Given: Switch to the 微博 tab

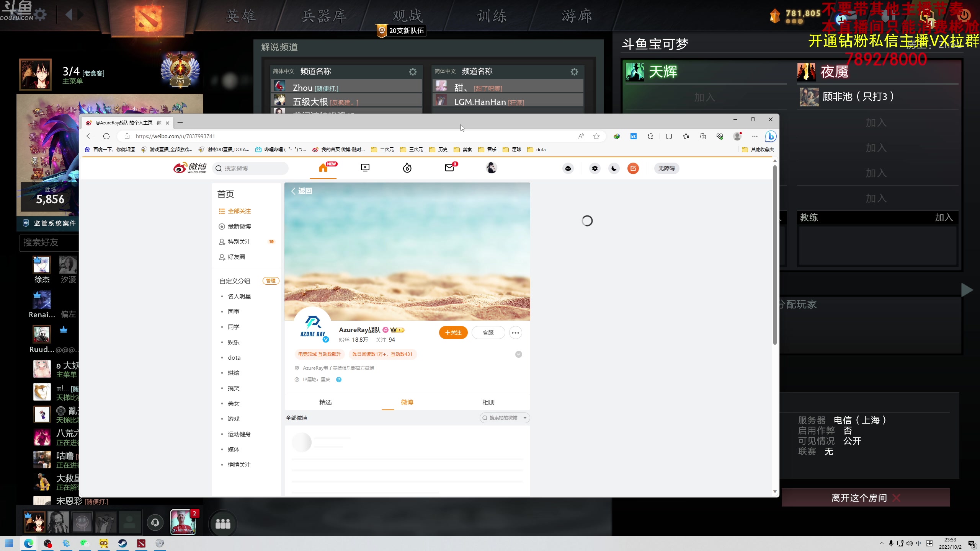Looking at the screenshot, I should tap(407, 403).
